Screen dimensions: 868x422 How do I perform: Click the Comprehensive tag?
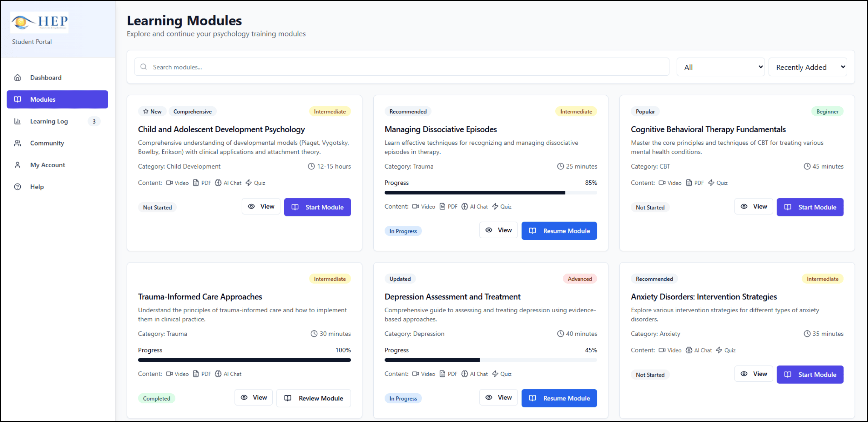tap(192, 111)
